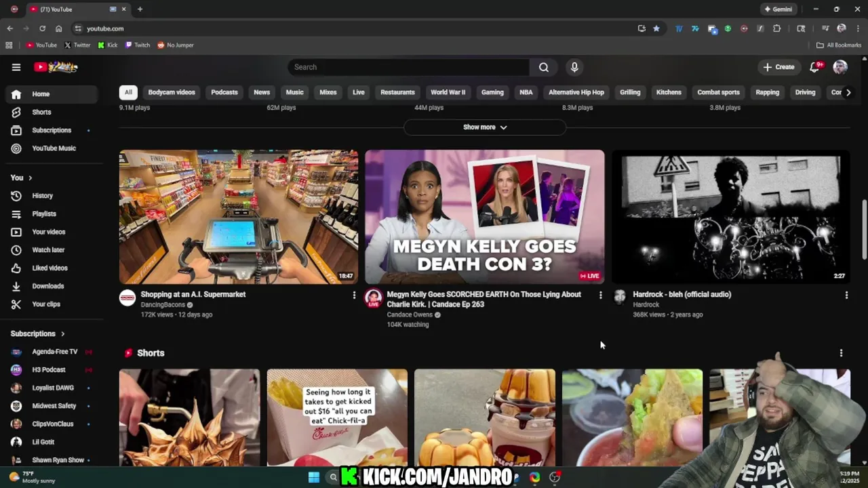This screenshot has height=488, width=868.
Task: Open the Chrome extensions puzzle icon
Action: tap(777, 28)
